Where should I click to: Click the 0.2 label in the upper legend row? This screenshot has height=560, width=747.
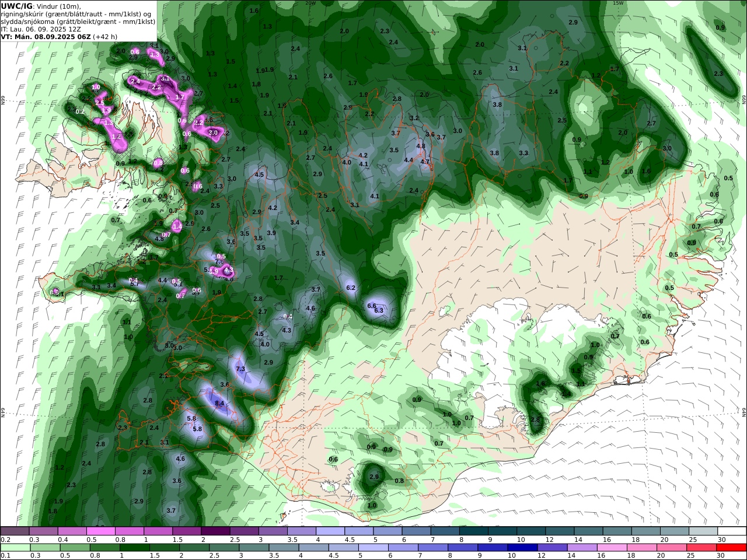coord(5,540)
